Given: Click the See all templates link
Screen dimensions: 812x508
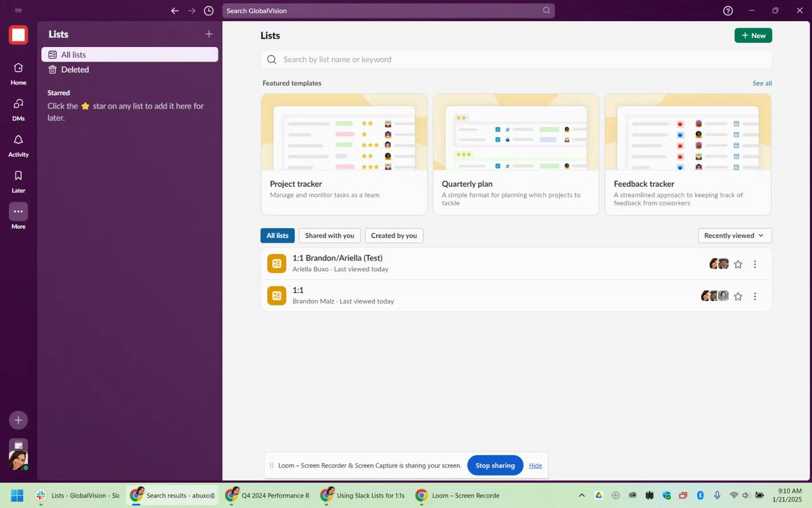Looking at the screenshot, I should tap(762, 83).
